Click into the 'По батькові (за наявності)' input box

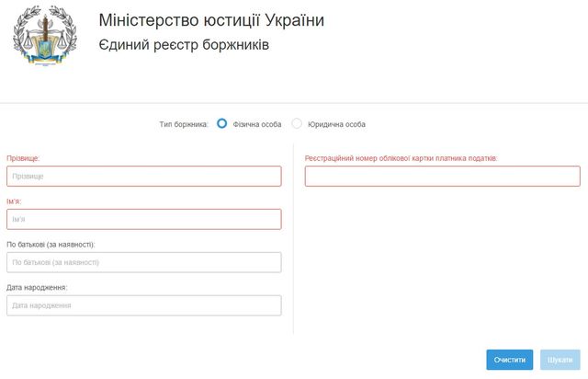[143, 262]
